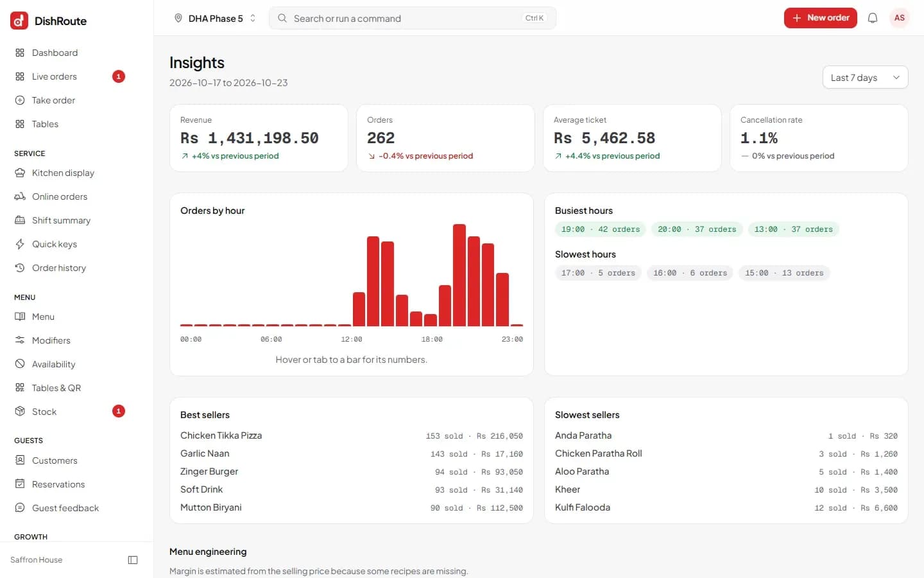Click the Menu book icon
This screenshot has height=578, width=924.
pos(20,317)
